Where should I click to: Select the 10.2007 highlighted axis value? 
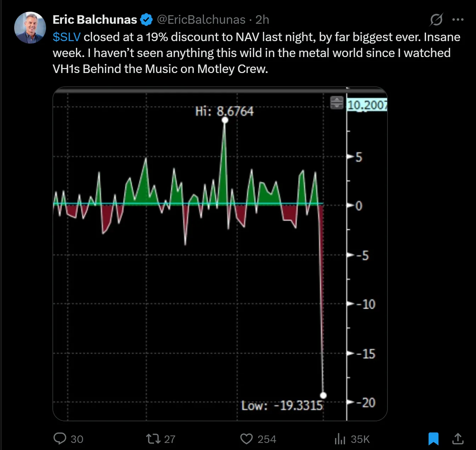click(367, 105)
